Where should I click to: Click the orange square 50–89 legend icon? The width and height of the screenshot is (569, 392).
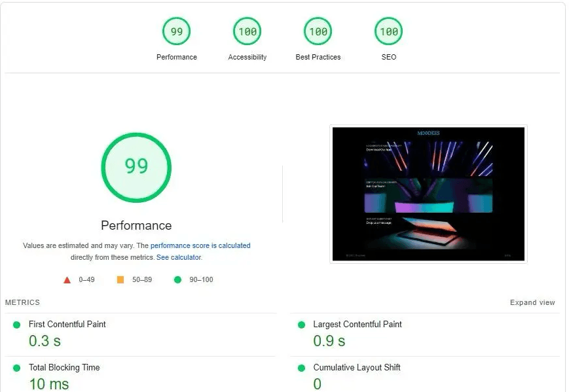(x=120, y=280)
